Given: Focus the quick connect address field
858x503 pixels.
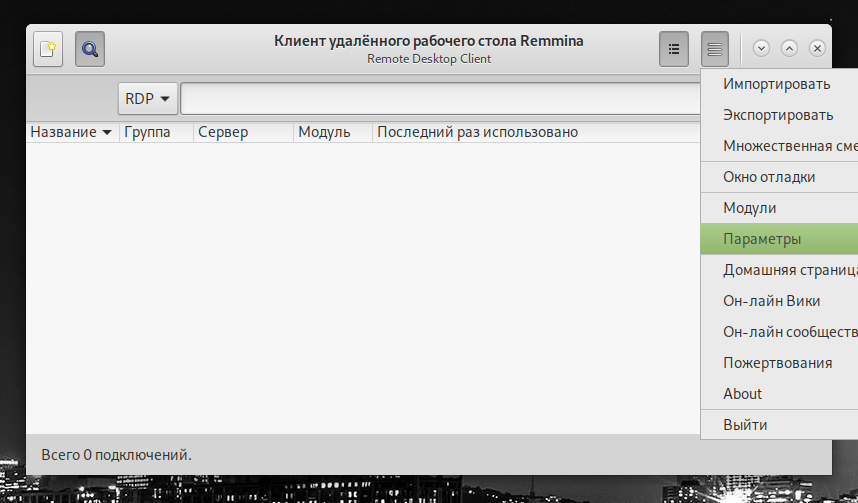Looking at the screenshot, I should coord(440,99).
